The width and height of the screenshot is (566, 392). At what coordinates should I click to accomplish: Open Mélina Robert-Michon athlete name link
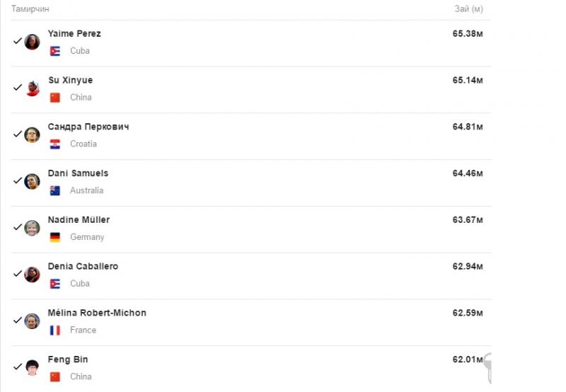tap(97, 313)
